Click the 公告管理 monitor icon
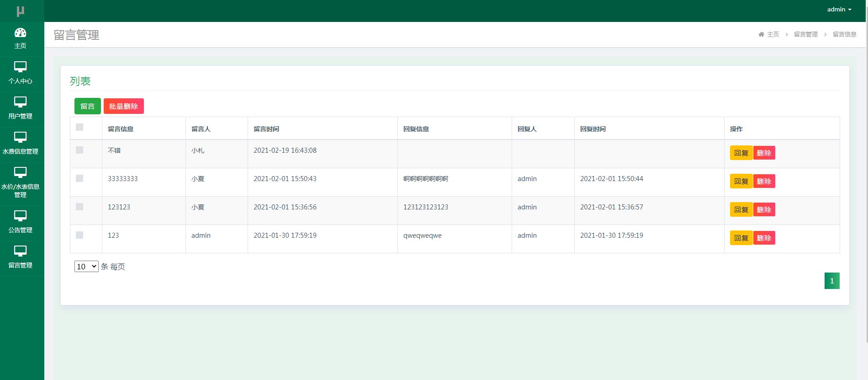 point(21,216)
